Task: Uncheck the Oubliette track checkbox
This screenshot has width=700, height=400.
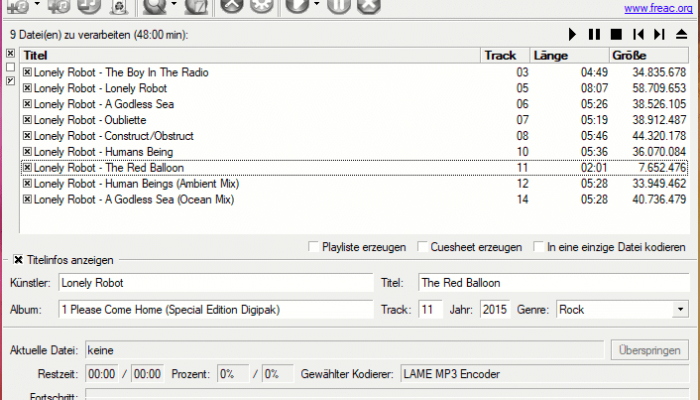Action: (27, 120)
